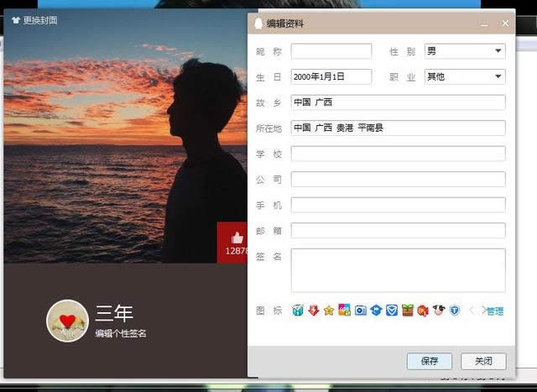Viewport: 537px width, 392px height.
Task: Click the green grass block badge icon
Action: (407, 311)
